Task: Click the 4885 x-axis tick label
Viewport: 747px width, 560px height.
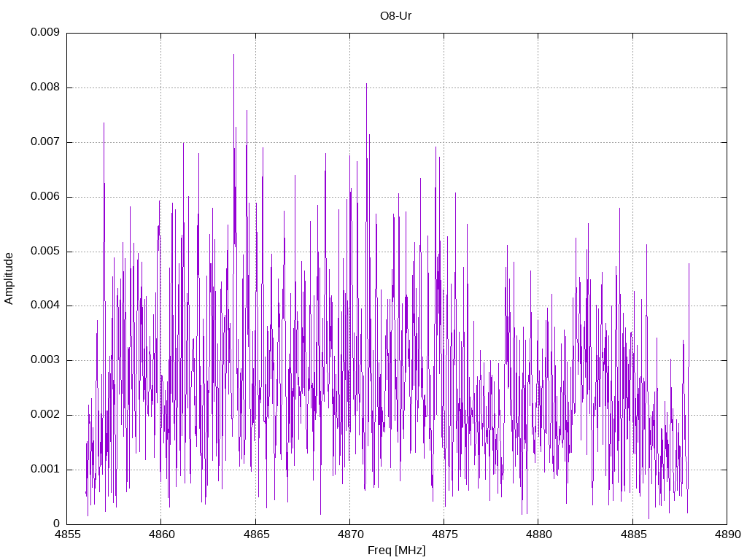Action: point(633,534)
